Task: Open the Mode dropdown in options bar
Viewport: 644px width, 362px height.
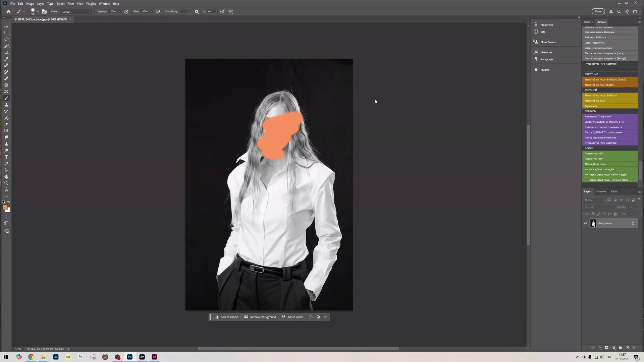Action: 76,11
